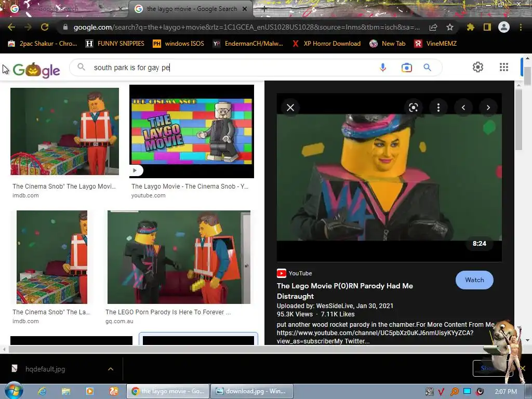
Task: Open the VineMEMZ bookmark
Action: pyautogui.click(x=436, y=44)
